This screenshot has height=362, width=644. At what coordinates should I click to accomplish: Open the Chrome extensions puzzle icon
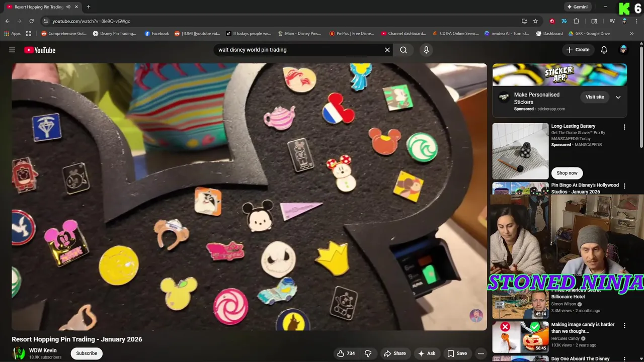577,21
